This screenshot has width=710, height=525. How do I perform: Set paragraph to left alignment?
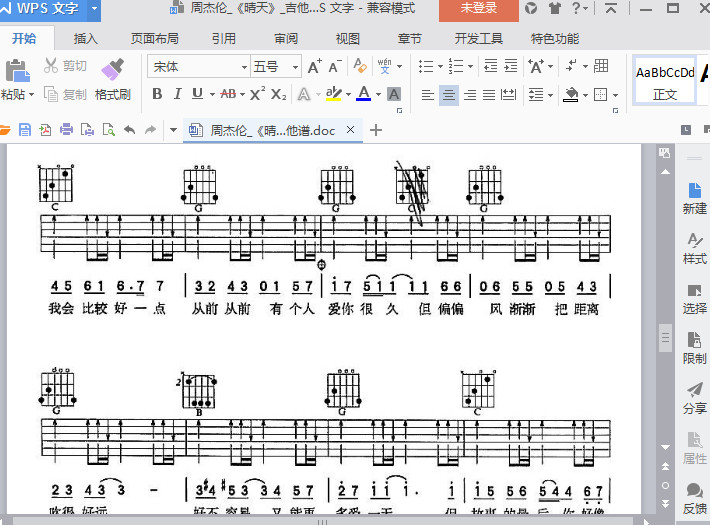pyautogui.click(x=428, y=95)
